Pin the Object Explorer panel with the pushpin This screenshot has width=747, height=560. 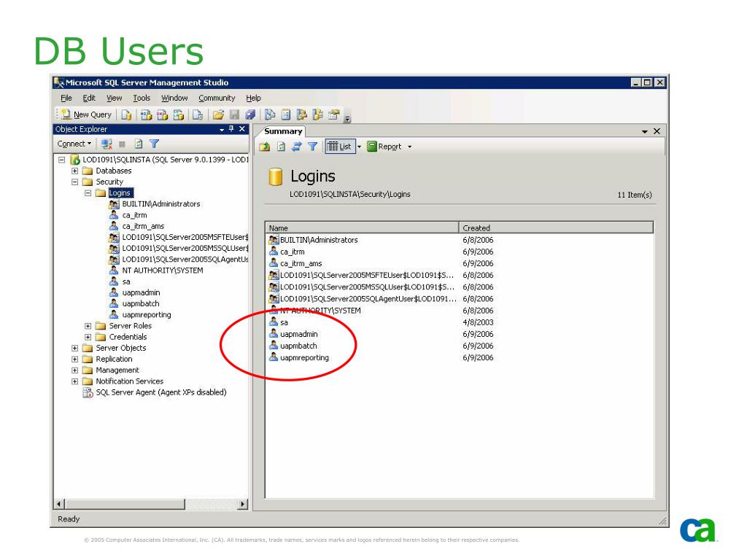click(x=231, y=129)
